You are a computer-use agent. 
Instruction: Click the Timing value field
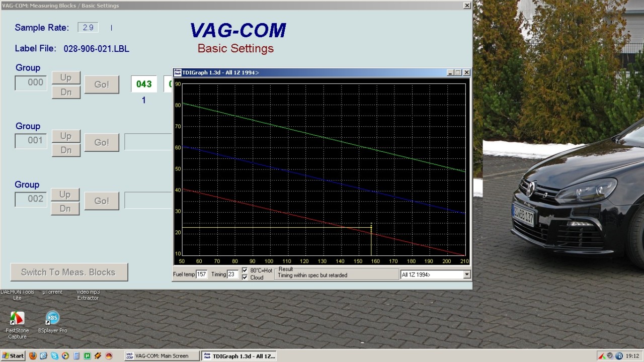pyautogui.click(x=232, y=275)
